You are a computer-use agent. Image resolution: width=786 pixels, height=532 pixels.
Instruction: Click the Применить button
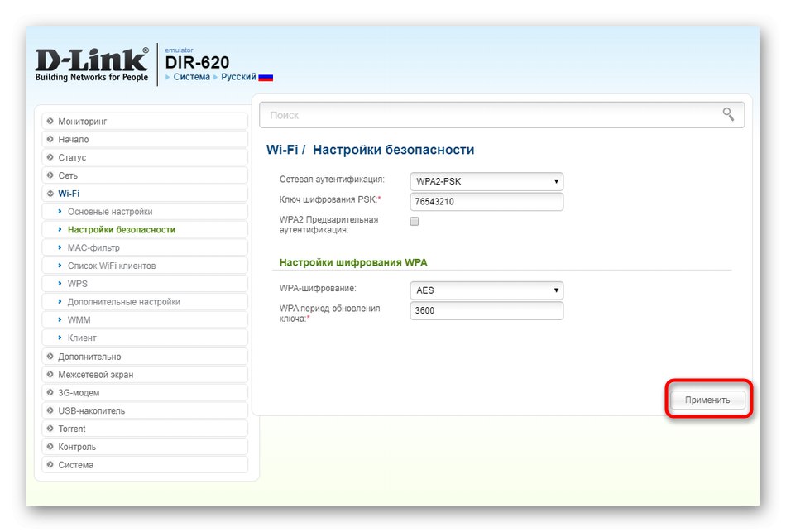[707, 400]
